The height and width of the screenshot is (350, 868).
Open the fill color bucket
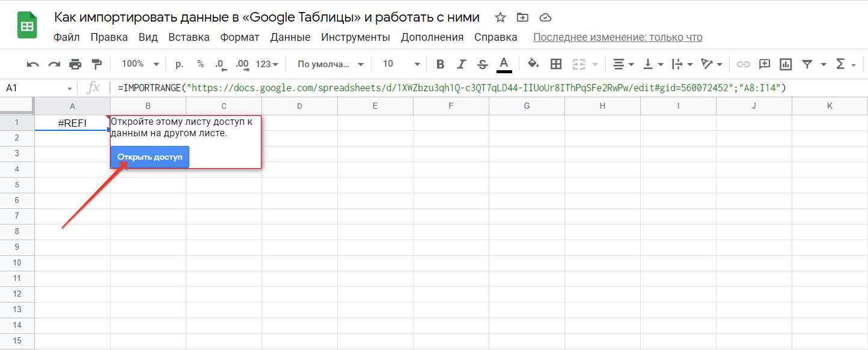pyautogui.click(x=533, y=64)
